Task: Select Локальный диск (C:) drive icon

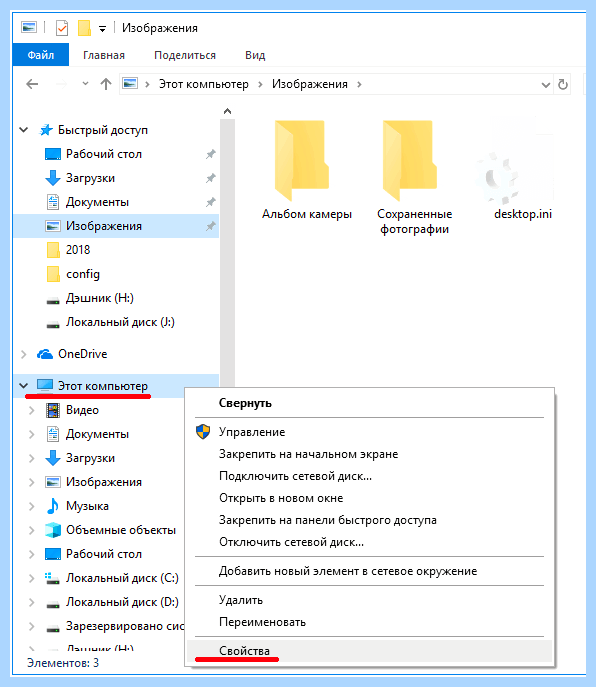Action: click(53, 578)
